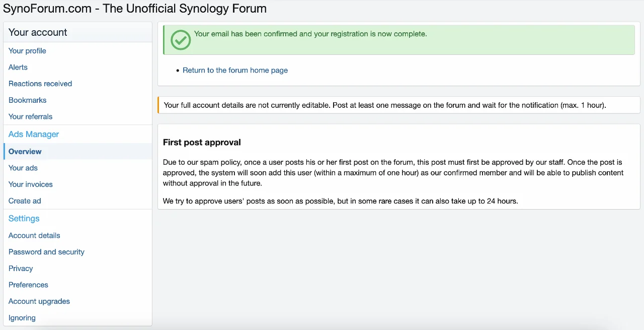
Task: Click the Settings section heading
Action: tap(24, 218)
